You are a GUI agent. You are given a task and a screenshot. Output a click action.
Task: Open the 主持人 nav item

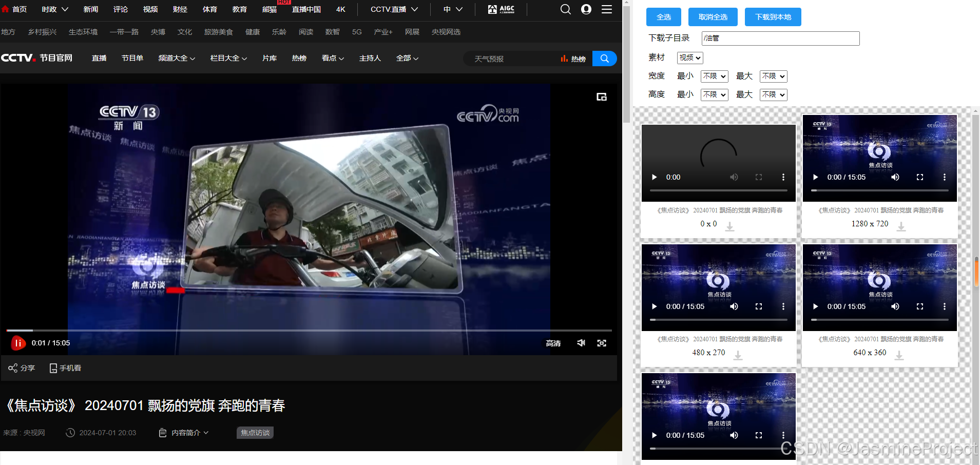point(370,58)
